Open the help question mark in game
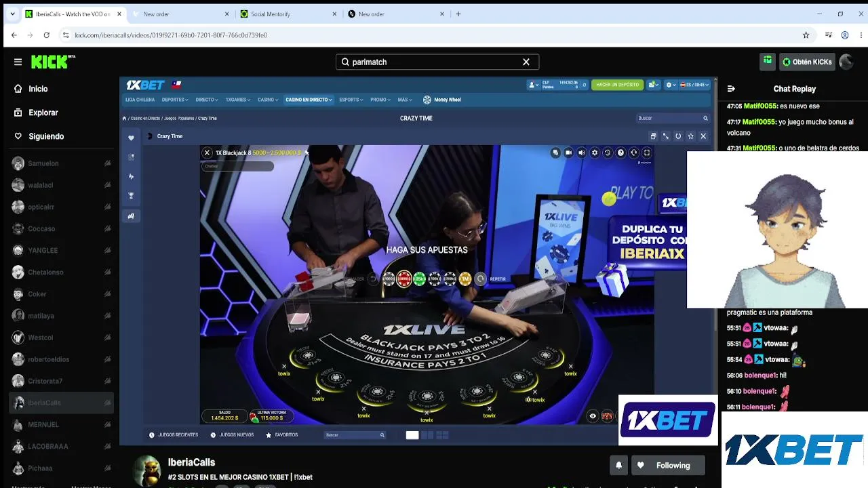Image resolution: width=868 pixels, height=488 pixels. [620, 153]
